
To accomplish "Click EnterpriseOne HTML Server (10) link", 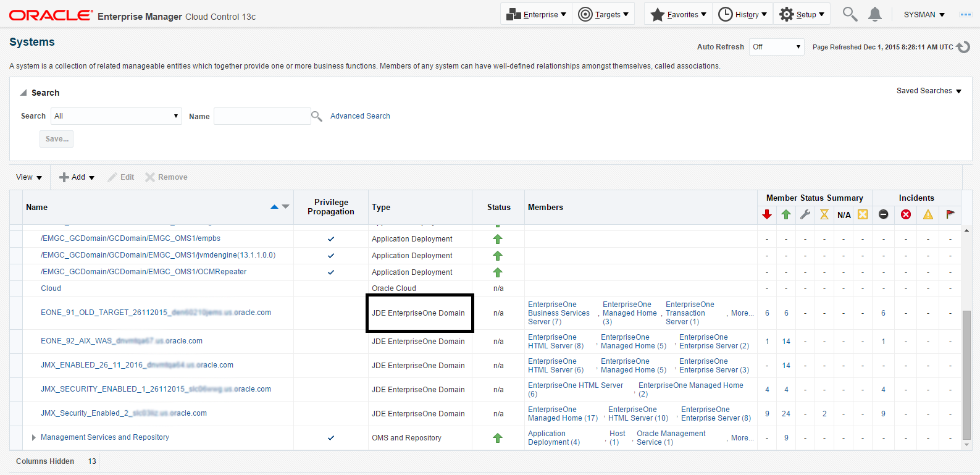I will click(x=638, y=414).
